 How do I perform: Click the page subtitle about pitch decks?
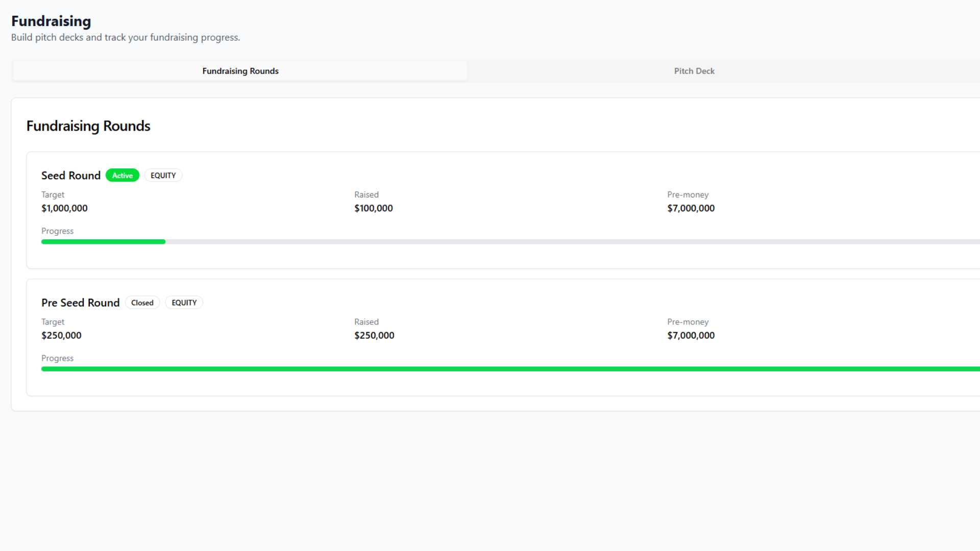click(x=126, y=37)
